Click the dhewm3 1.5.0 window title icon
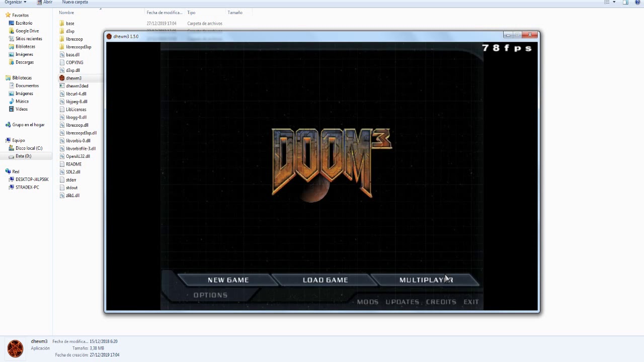 pos(109,36)
